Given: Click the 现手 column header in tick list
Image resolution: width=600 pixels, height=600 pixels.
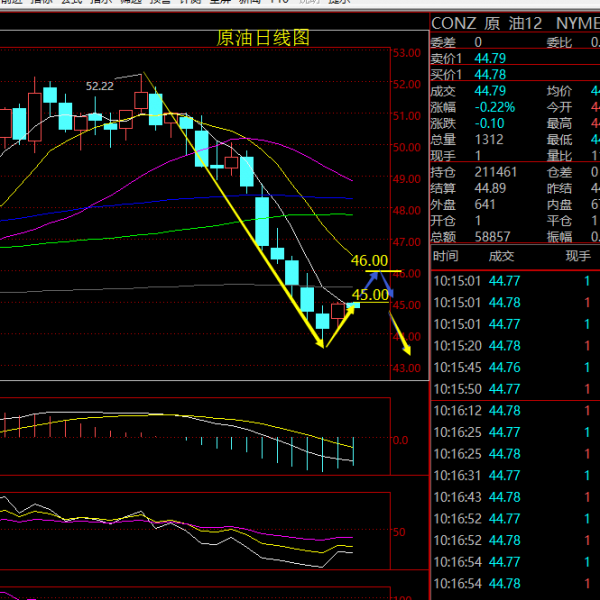Looking at the screenshot, I should [578, 256].
